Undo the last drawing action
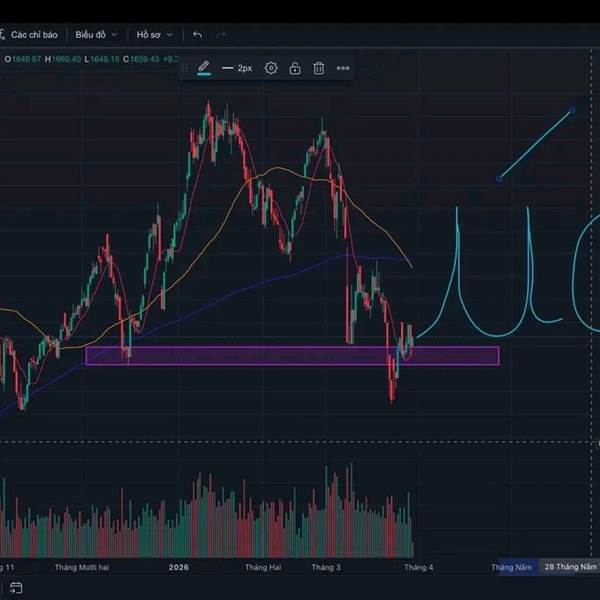Screen dimensions: 600x600 click(197, 35)
